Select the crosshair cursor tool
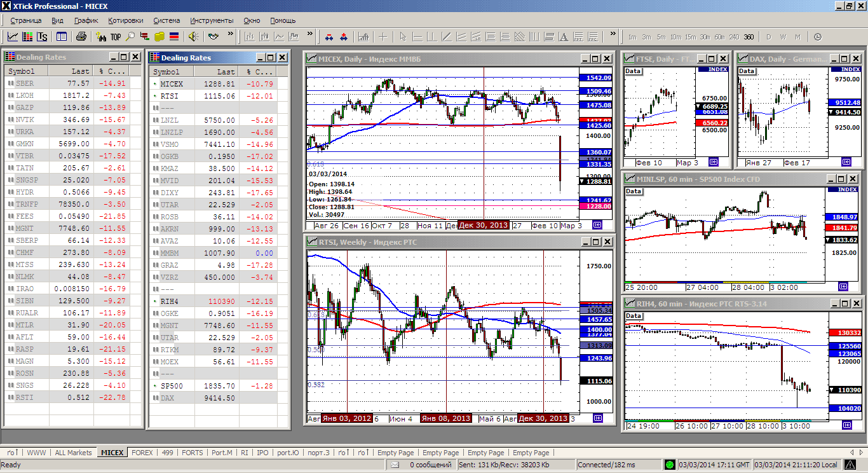 pyautogui.click(x=383, y=37)
